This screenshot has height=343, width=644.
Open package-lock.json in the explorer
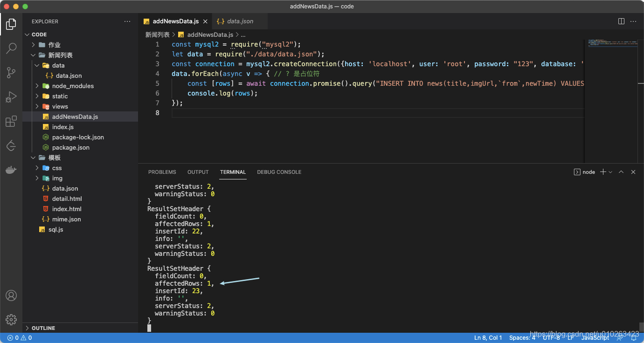80,137
